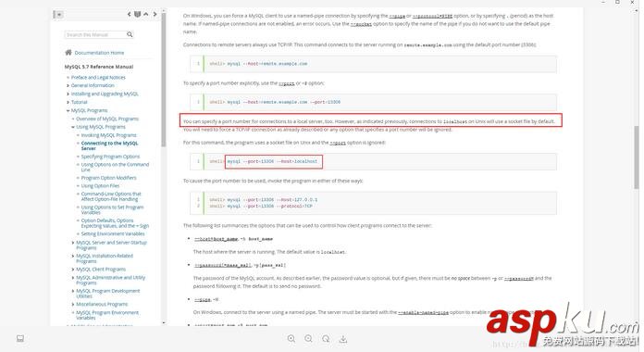Rotate the image with the rotate icon
Viewport: 644px width, 352px height.
point(326,339)
